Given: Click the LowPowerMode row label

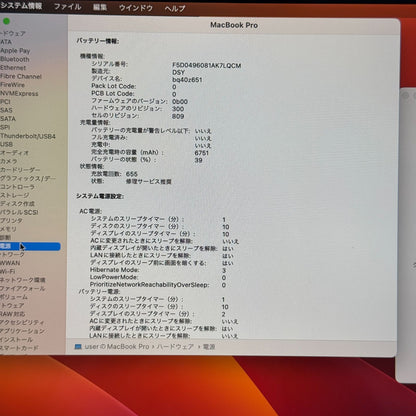Looking at the screenshot, I should [114, 277].
